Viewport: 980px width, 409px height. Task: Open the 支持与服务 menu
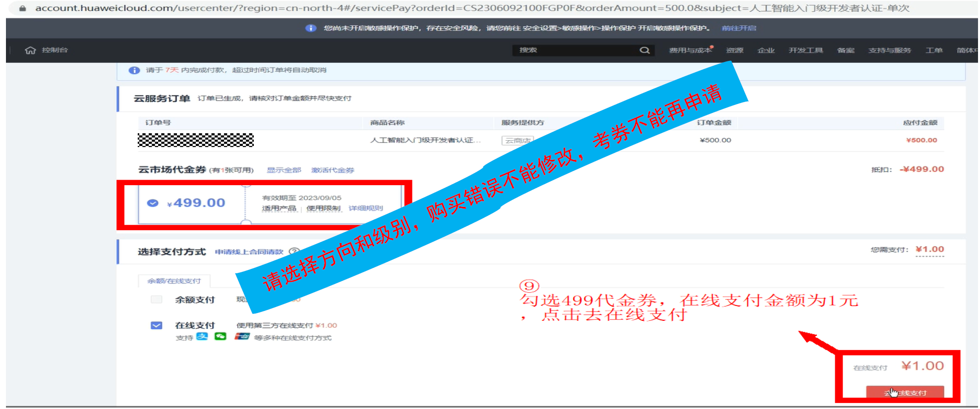click(890, 50)
